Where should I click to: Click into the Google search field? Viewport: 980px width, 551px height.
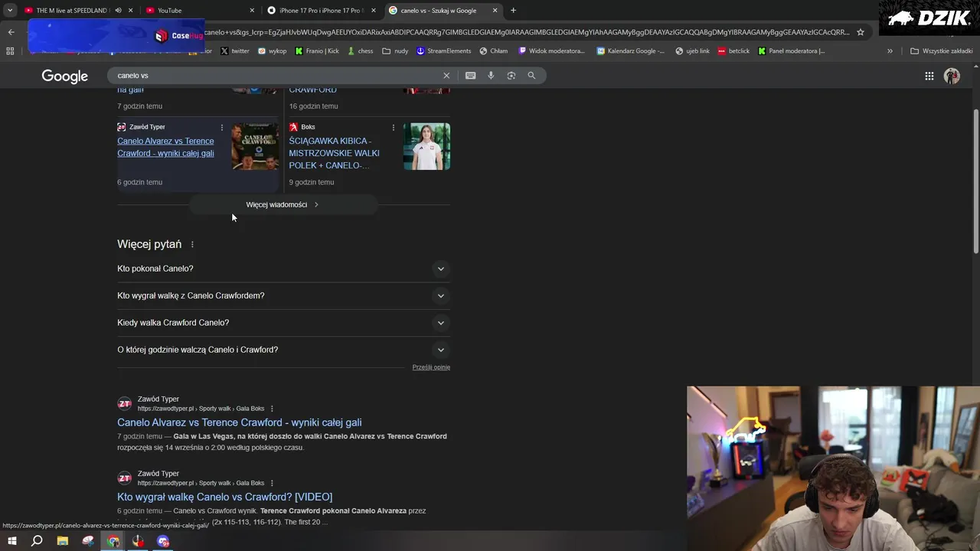pos(276,76)
